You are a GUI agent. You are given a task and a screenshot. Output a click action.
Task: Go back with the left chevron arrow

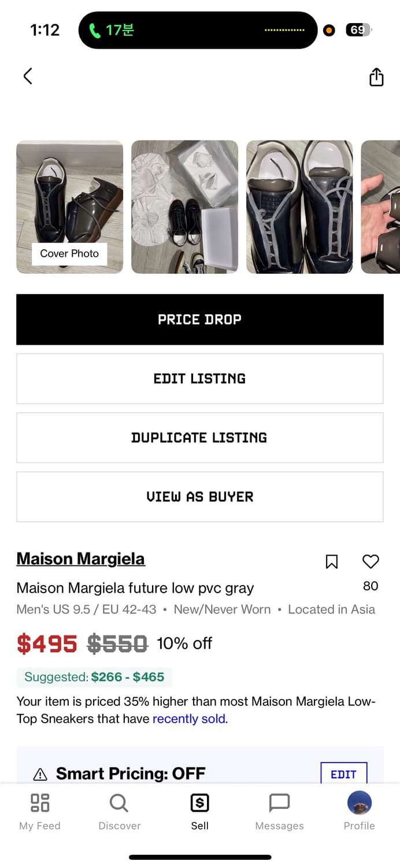[27, 76]
